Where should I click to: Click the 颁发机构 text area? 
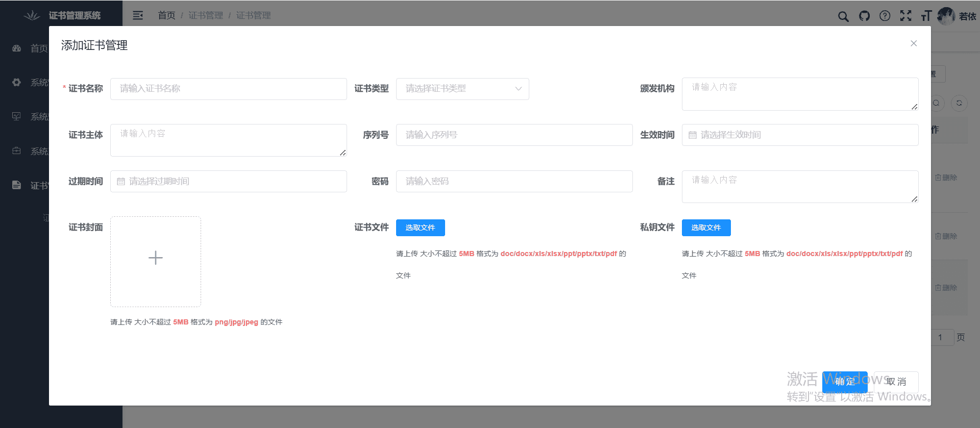[x=800, y=94]
